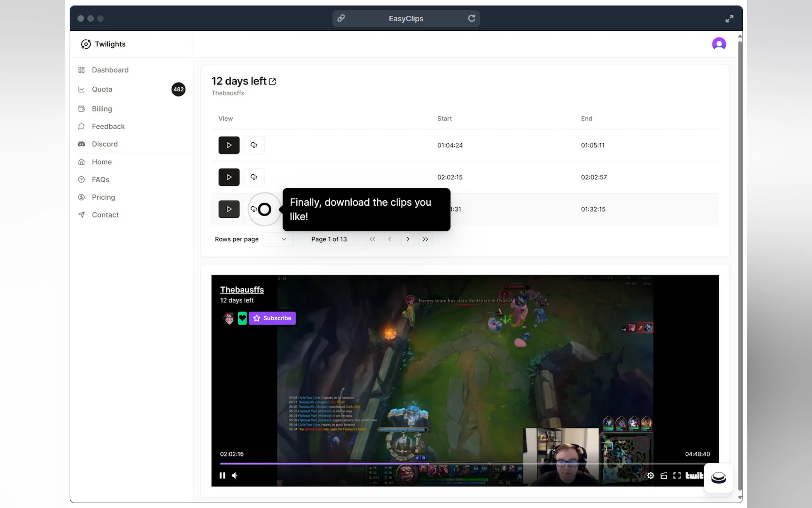The width and height of the screenshot is (812, 508).
Task: Play the clip starting at 01:04:24
Action: click(229, 145)
